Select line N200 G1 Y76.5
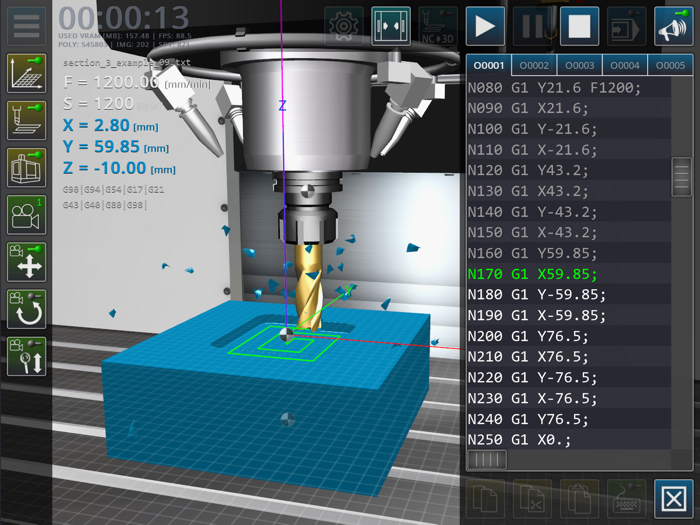The height and width of the screenshot is (525, 700). (568, 336)
